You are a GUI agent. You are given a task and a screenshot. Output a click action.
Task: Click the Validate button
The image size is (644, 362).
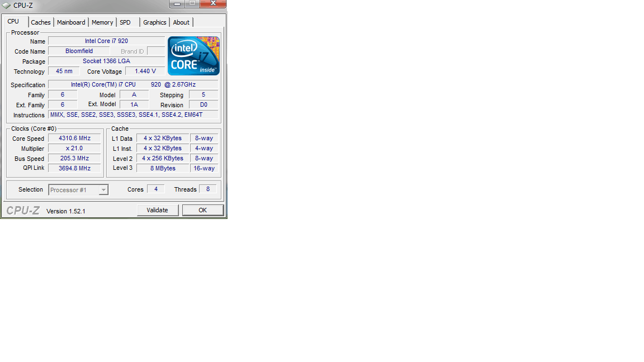point(157,210)
